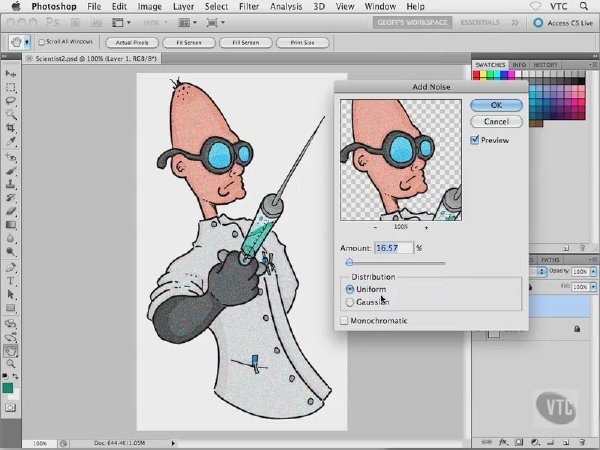Open the View Extras dropdown

tap(121, 23)
